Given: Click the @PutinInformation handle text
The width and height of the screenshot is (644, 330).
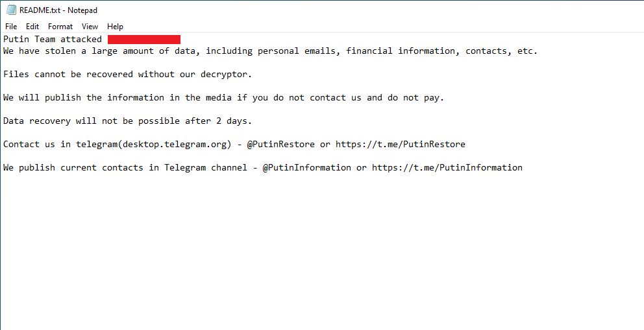Looking at the screenshot, I should pos(306,168).
